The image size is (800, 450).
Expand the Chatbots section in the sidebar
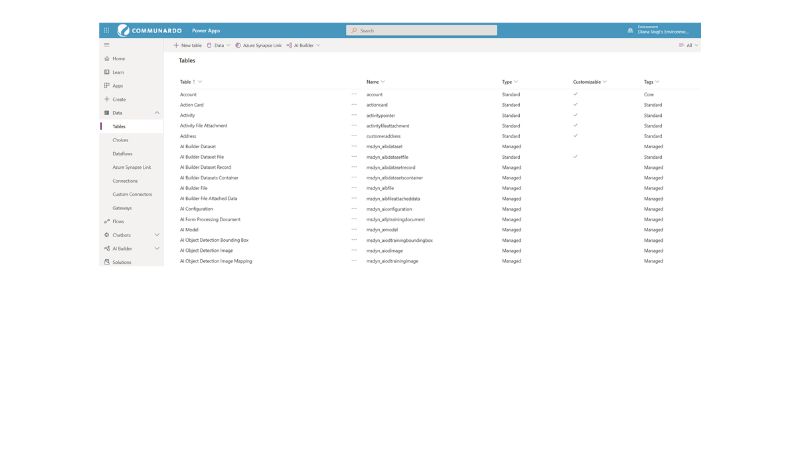point(157,235)
